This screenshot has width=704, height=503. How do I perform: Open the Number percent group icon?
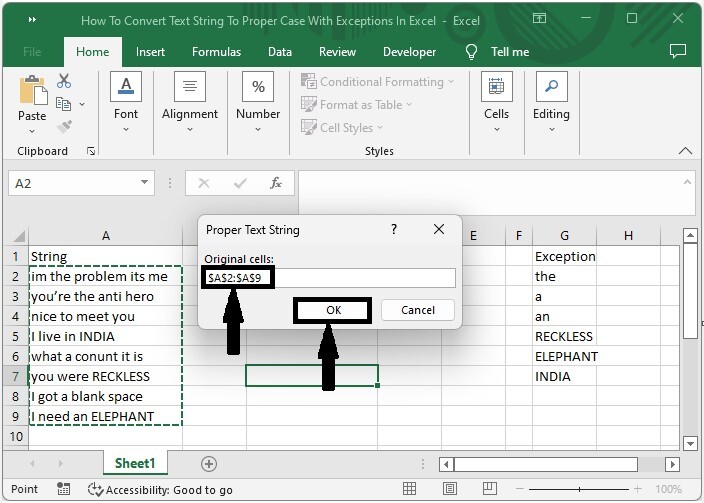tap(258, 86)
